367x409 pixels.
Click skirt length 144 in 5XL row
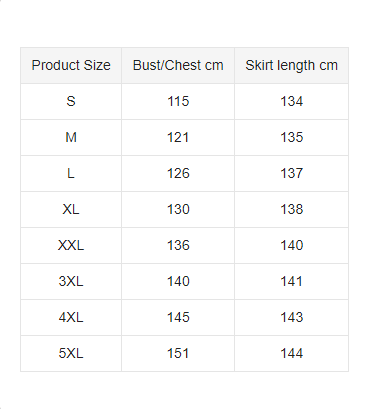[292, 353]
